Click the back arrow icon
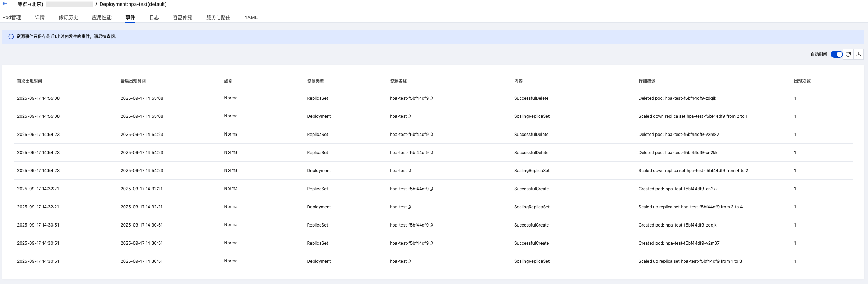This screenshot has height=284, width=868. 5,4
